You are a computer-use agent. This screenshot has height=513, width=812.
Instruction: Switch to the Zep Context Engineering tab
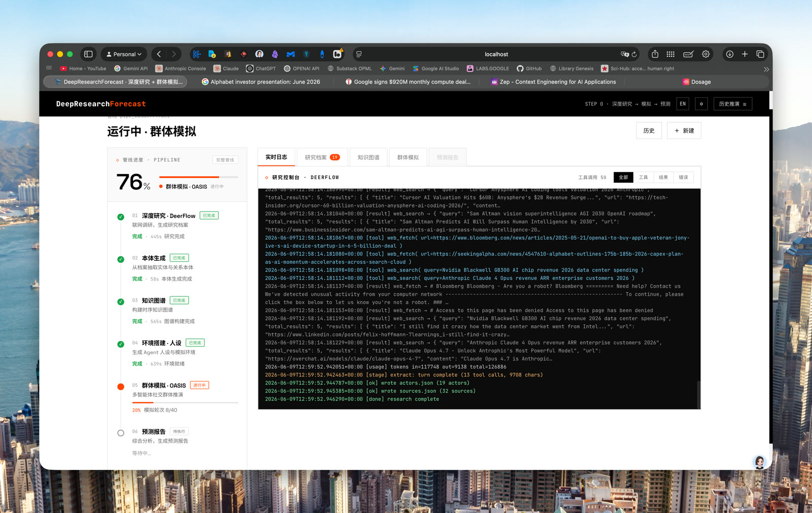(x=553, y=82)
